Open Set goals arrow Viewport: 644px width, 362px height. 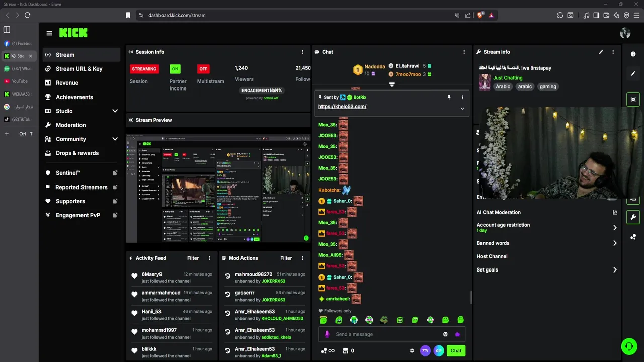click(615, 270)
